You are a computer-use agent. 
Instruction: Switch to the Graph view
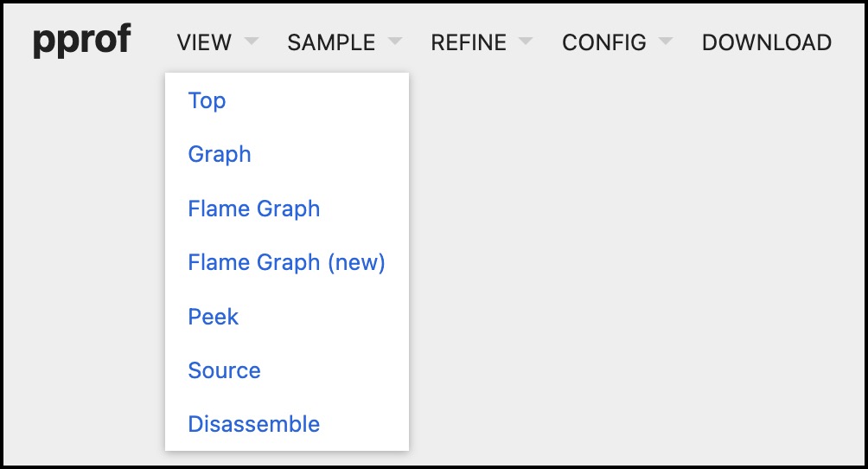(x=220, y=154)
